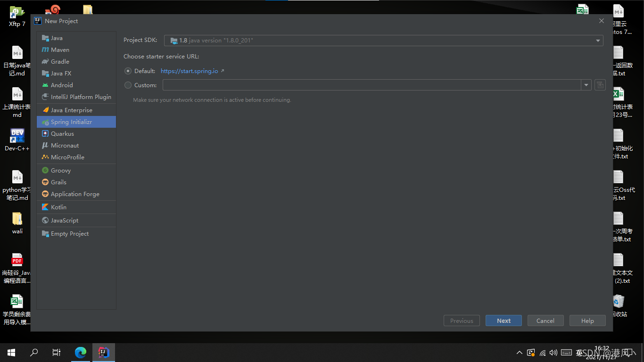Click the Next button
The height and width of the screenshot is (362, 644).
point(504,321)
